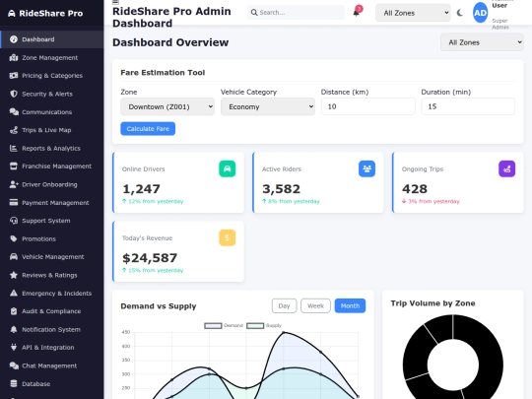The image size is (532, 399).
Task: Click Today's Revenue dollar icon
Action: (x=228, y=237)
